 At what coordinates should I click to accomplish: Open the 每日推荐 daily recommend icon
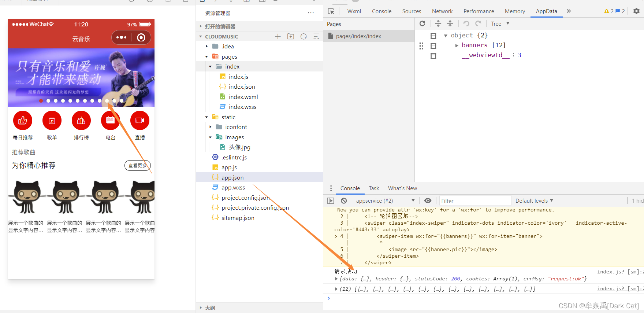23,120
